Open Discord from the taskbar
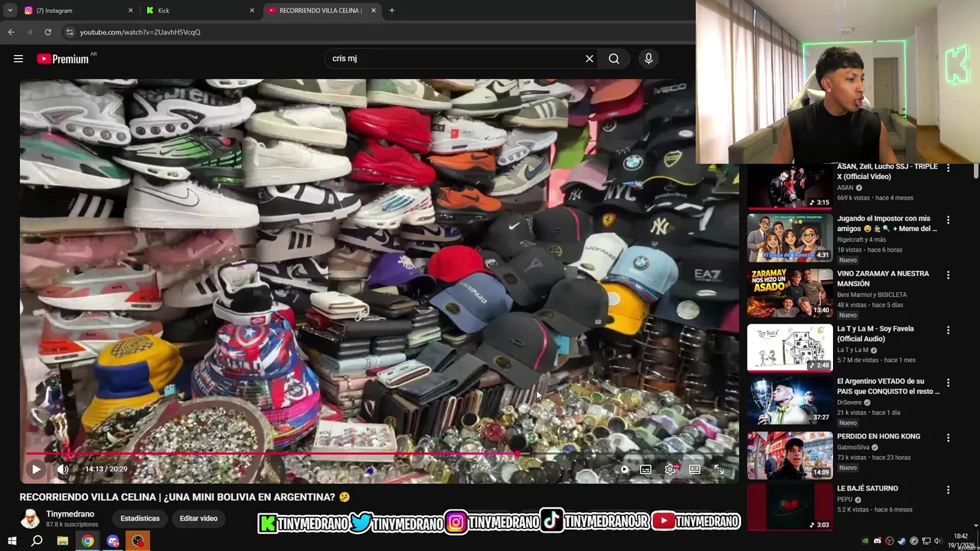This screenshot has width=980, height=551. point(113,541)
